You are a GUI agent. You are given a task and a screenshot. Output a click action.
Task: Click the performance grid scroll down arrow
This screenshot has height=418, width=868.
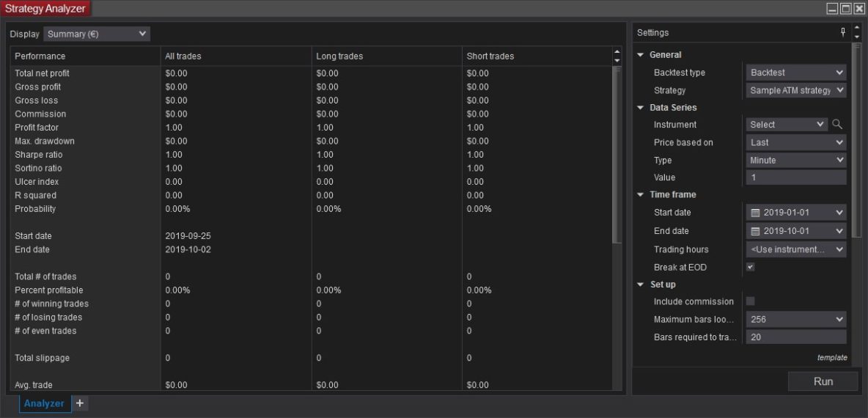coord(617,60)
